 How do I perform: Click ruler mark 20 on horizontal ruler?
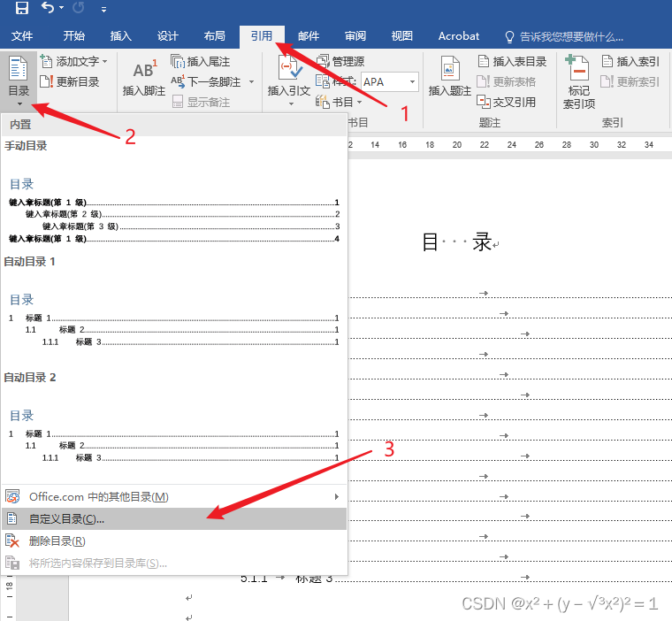(x=457, y=144)
